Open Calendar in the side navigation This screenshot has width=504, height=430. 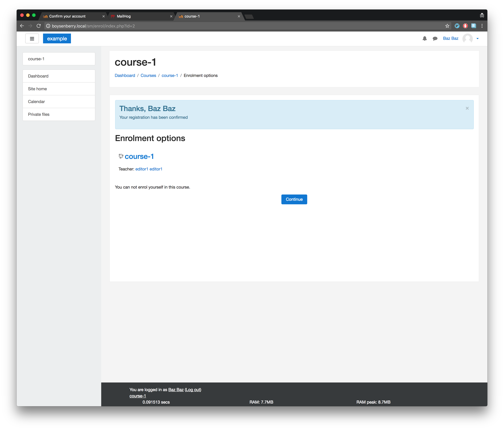tap(59, 101)
